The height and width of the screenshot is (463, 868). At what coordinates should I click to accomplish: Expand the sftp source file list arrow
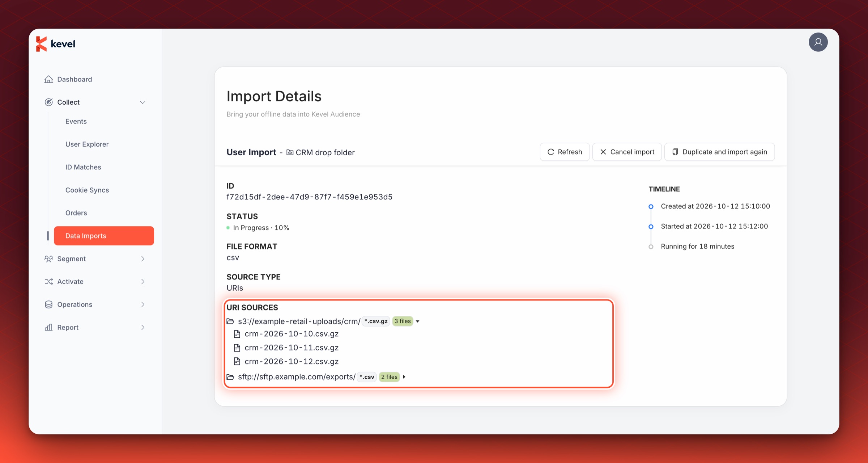coord(404,377)
